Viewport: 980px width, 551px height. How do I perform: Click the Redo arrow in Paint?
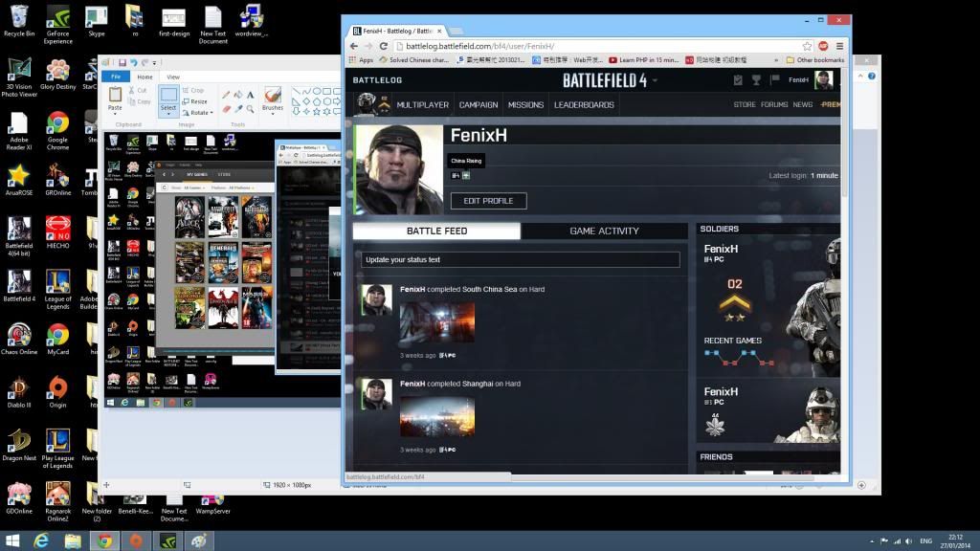(145, 62)
